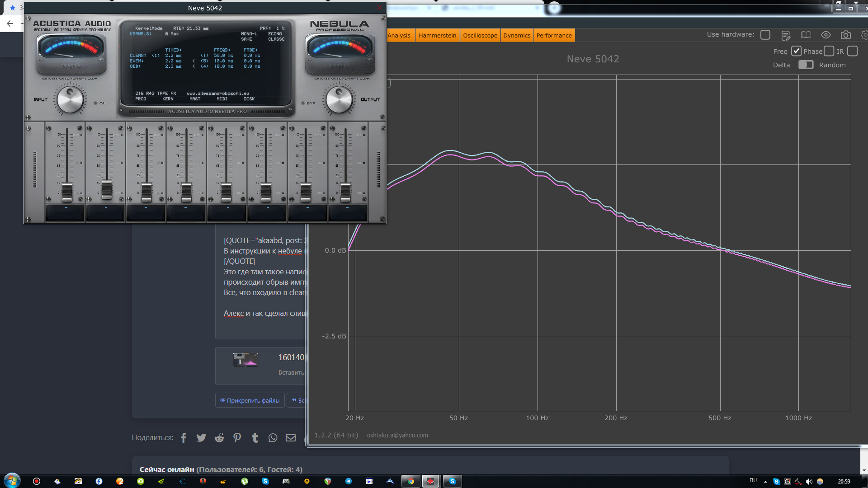Flip the Delta / Random toggle switch
The width and height of the screenshot is (868, 488).
pos(806,65)
